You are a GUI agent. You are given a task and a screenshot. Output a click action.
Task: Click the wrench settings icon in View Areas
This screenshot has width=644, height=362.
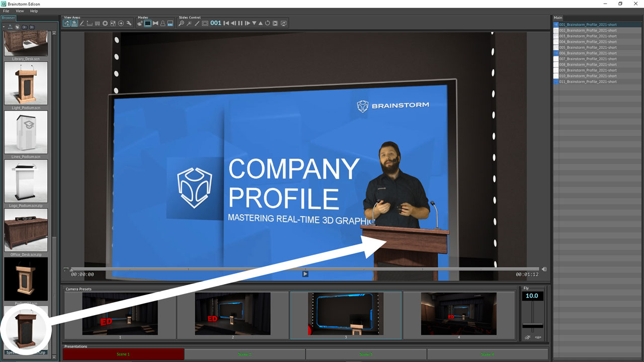pyautogui.click(x=129, y=23)
